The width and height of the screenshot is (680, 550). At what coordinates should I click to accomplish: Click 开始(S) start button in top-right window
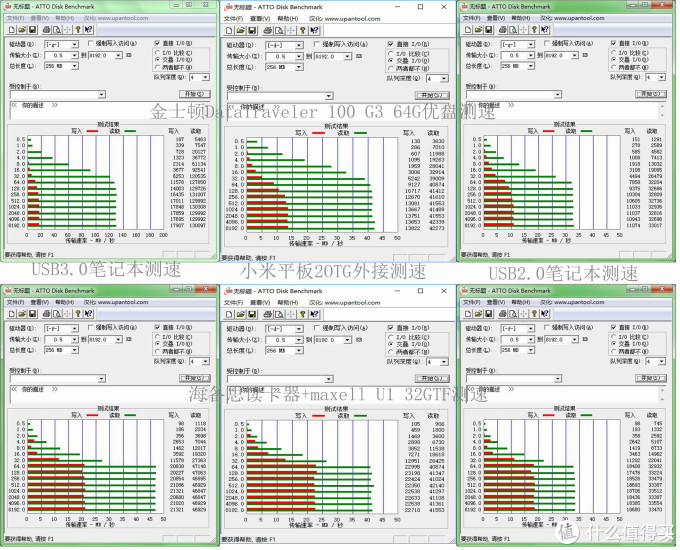(x=651, y=94)
